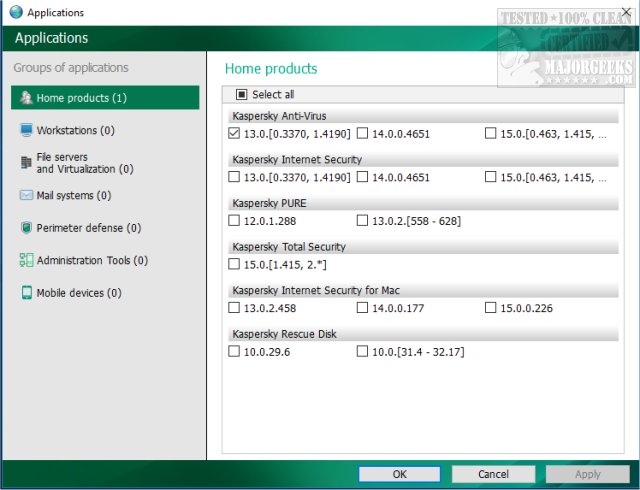The height and width of the screenshot is (490, 640).
Task: Click the Home products panel heading
Action: pos(271,69)
